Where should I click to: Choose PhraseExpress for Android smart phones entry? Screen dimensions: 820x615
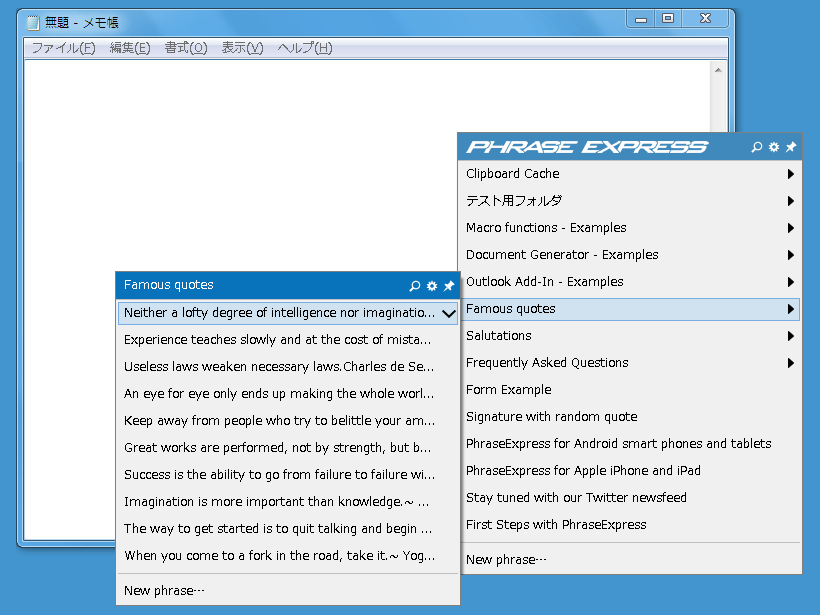[630, 444]
